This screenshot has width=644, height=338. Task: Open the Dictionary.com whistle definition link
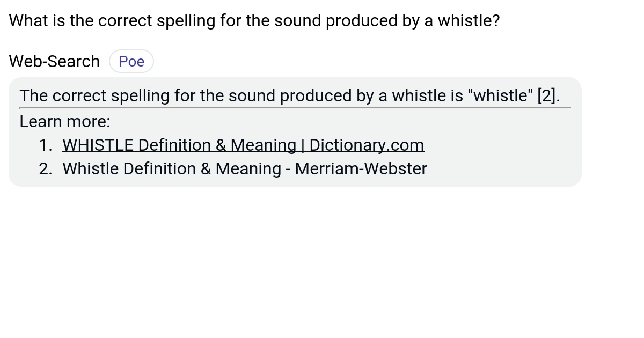(x=243, y=145)
